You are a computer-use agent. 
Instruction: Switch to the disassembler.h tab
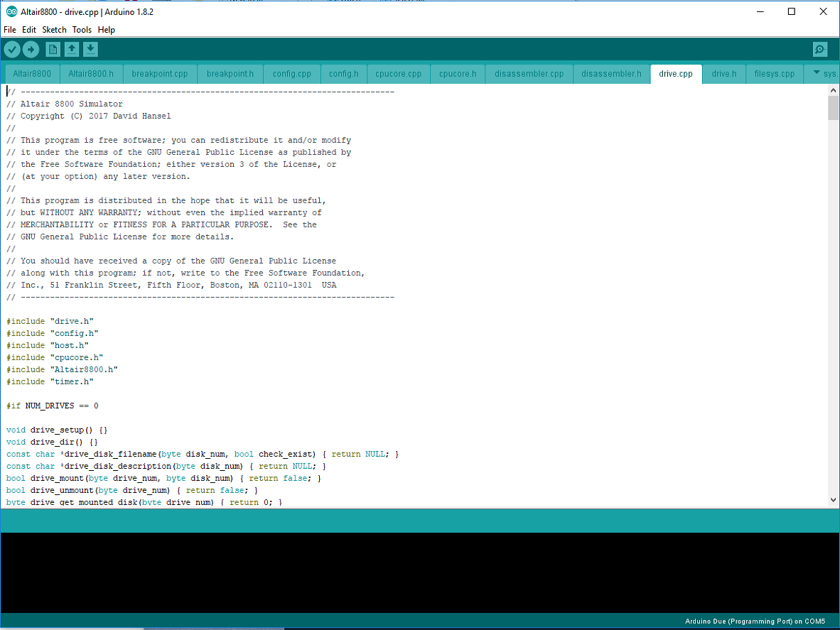(x=611, y=74)
